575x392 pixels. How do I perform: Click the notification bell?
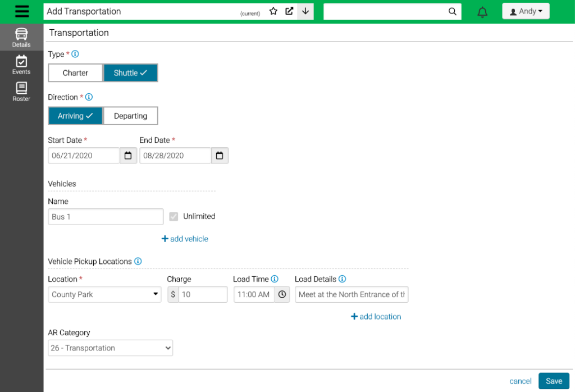[482, 11]
